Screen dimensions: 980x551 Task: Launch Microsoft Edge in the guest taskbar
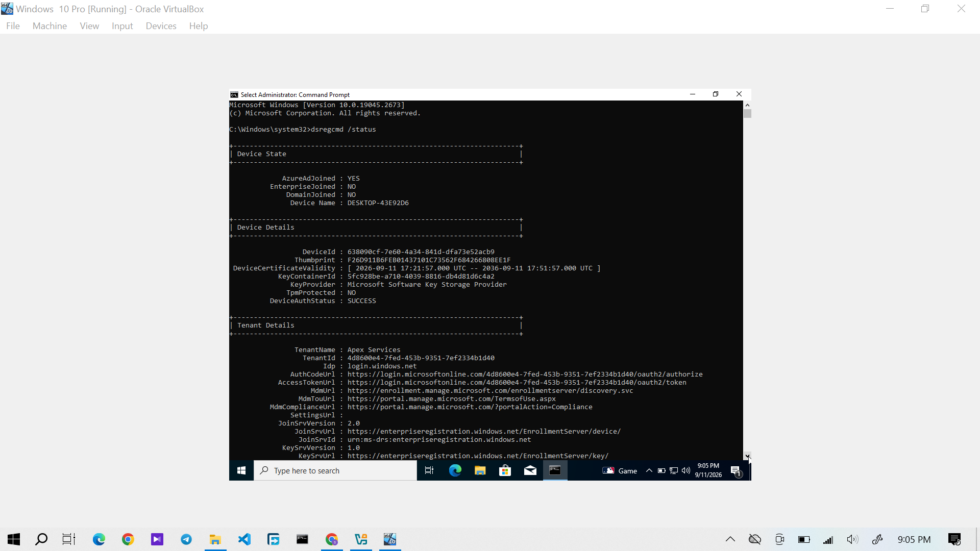(455, 470)
